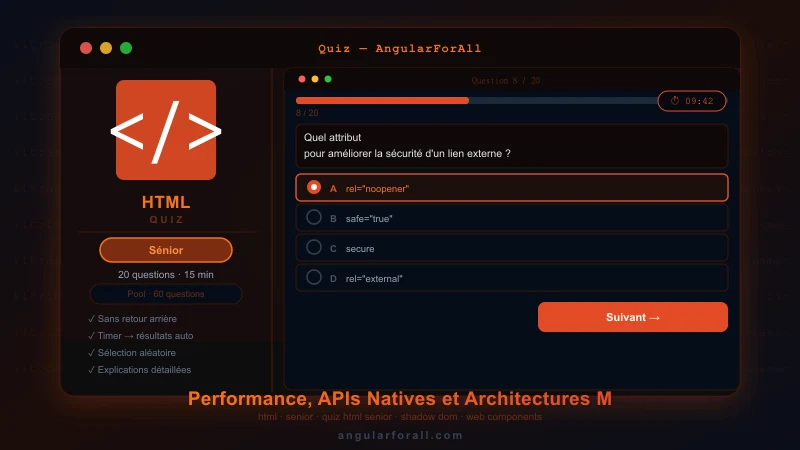
Task: Select radio button for answer C secure
Action: point(314,247)
